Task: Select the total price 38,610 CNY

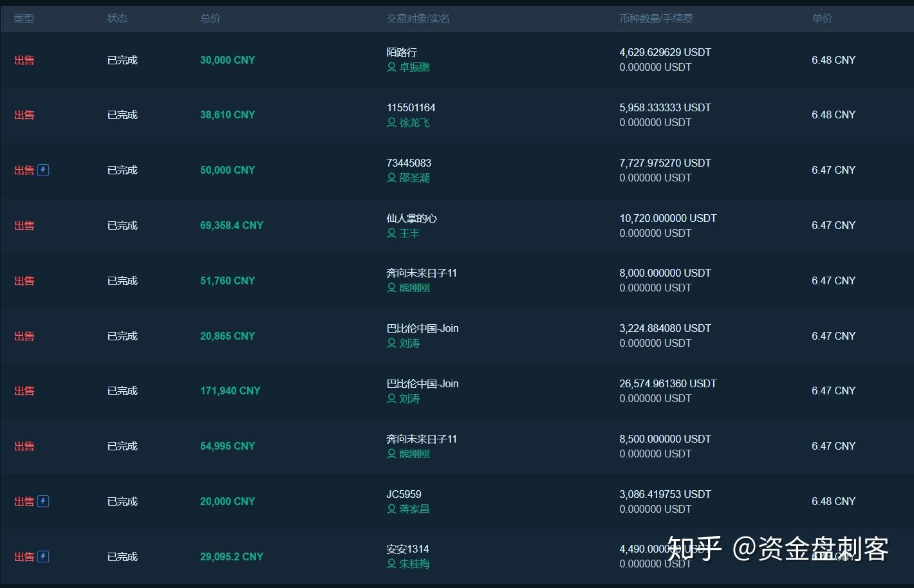Action: [x=227, y=115]
